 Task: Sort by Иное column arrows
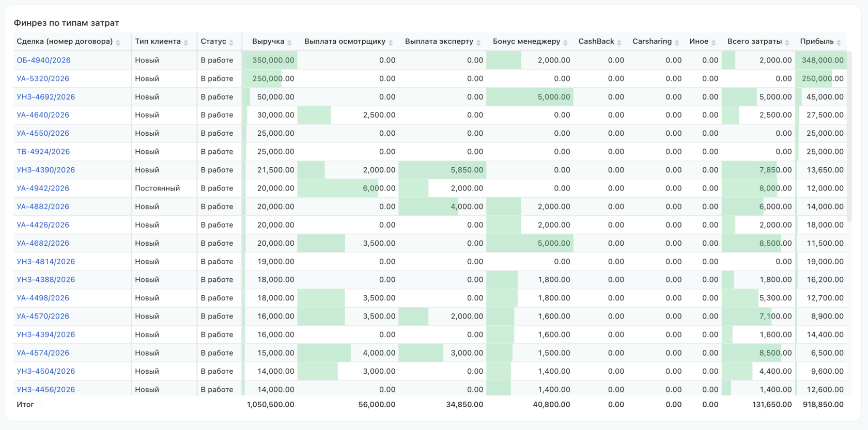(714, 42)
